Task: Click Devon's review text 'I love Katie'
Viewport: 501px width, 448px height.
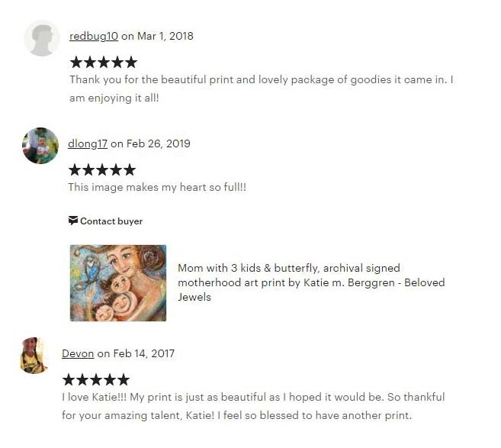Action: point(253,406)
